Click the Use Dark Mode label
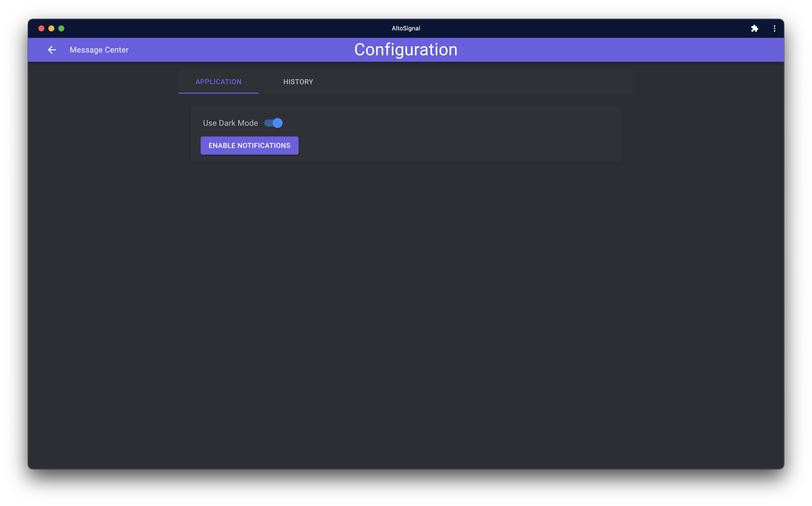Screen dimensions: 812x506 [230, 123]
